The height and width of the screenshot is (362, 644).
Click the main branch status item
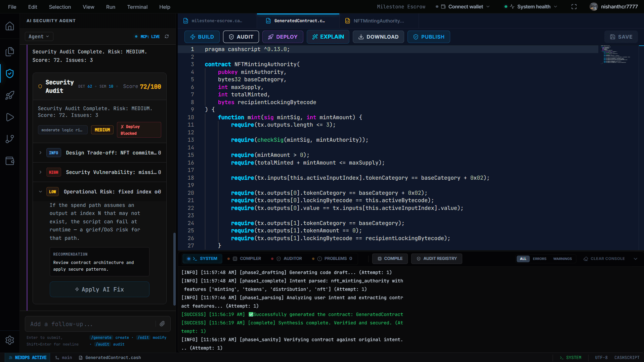(63, 358)
